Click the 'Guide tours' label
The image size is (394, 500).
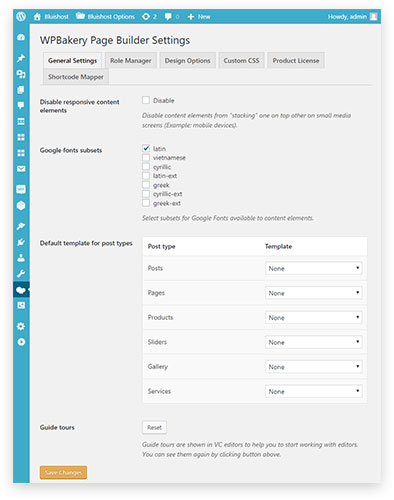click(x=57, y=427)
